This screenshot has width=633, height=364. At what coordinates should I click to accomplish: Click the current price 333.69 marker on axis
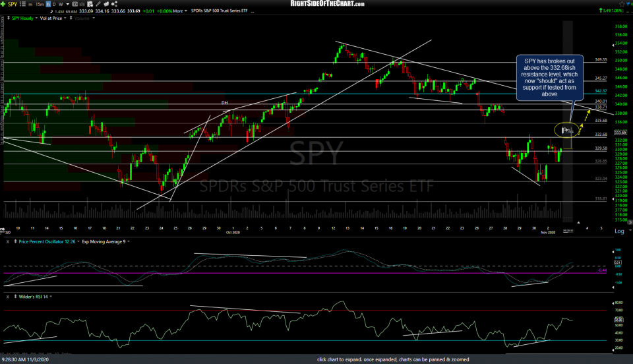620,133
